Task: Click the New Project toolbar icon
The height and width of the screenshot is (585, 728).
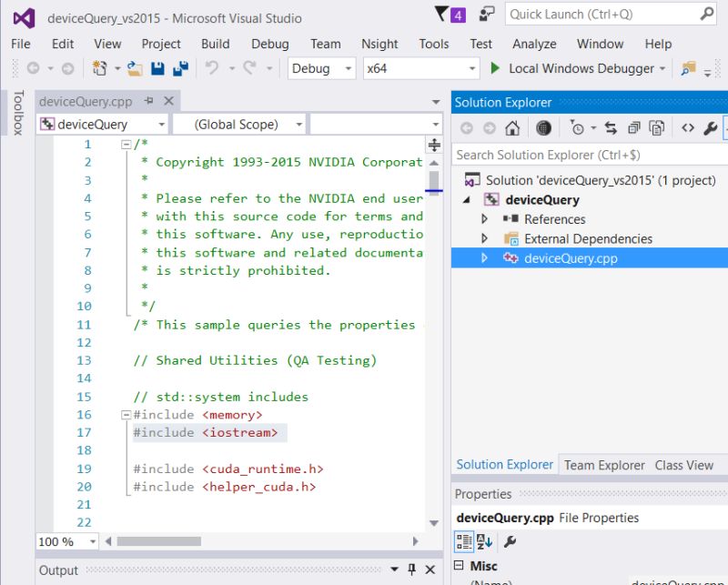Action: click(x=98, y=68)
